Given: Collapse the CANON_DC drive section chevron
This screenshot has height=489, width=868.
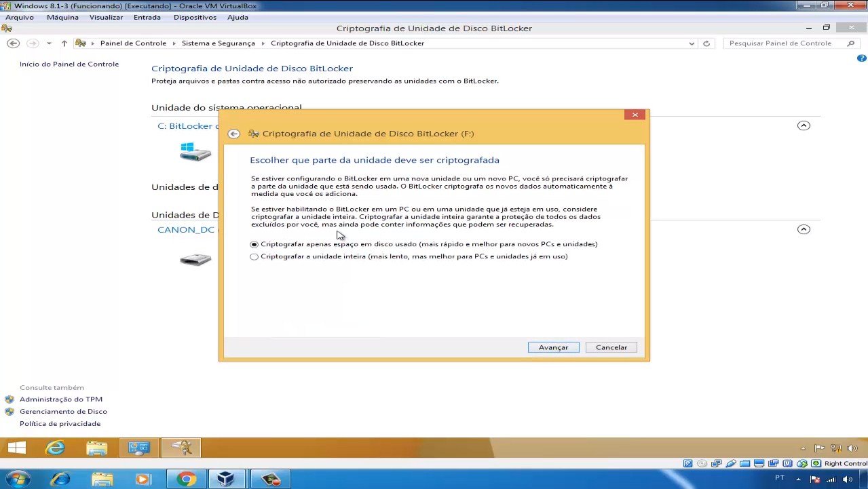Looking at the screenshot, I should click(804, 229).
